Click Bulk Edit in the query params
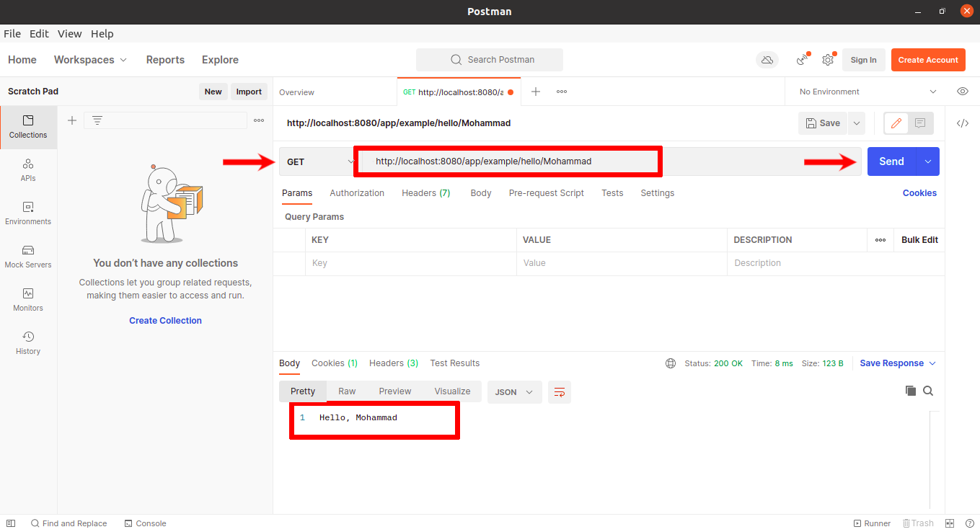Screen dimensions: 980x532 pyautogui.click(x=919, y=240)
